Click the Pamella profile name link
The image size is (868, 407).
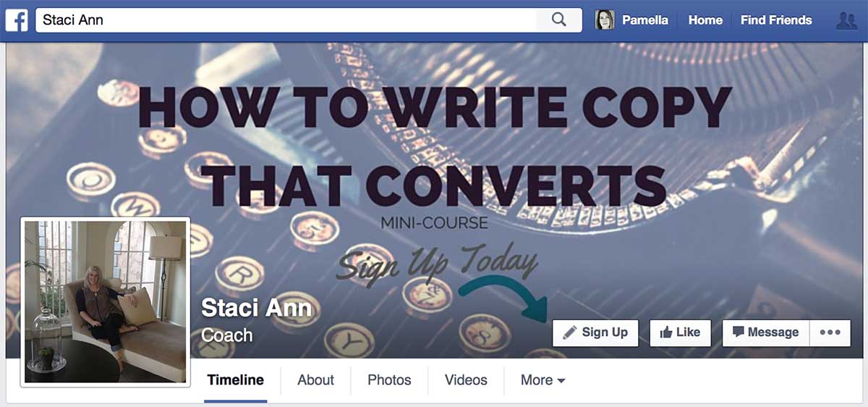tap(645, 20)
